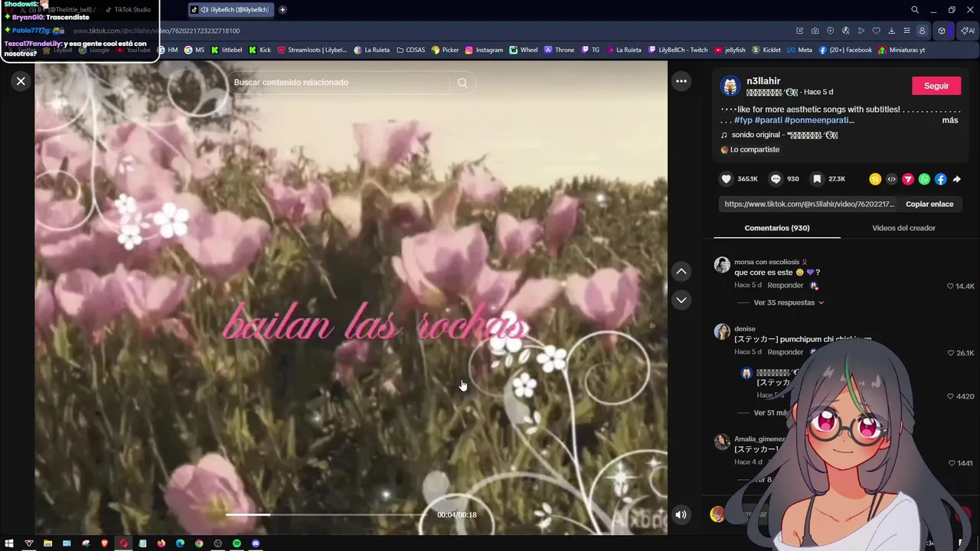Open the browser downloads icon
The width and height of the screenshot is (980, 551).
[x=891, y=31]
